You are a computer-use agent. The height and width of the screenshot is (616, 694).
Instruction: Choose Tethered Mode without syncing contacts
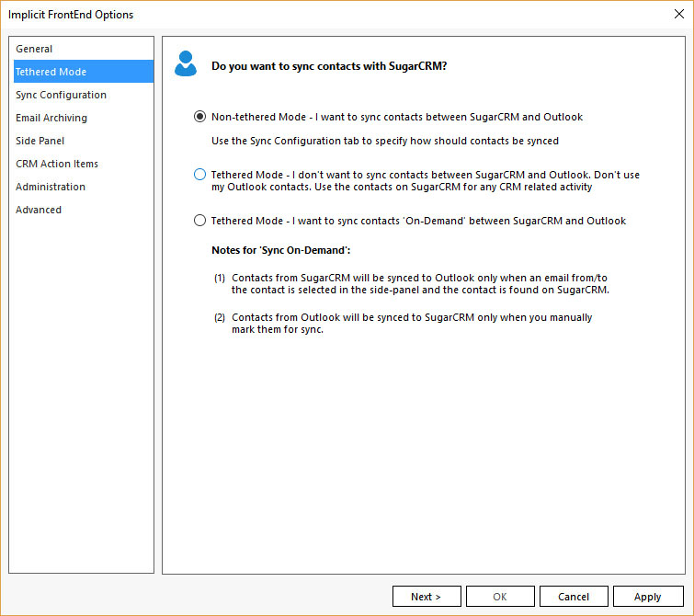(x=200, y=175)
